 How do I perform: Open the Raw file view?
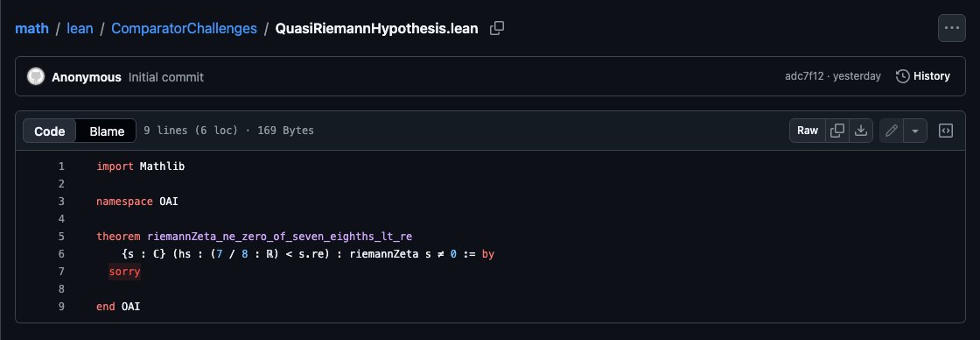[808, 131]
